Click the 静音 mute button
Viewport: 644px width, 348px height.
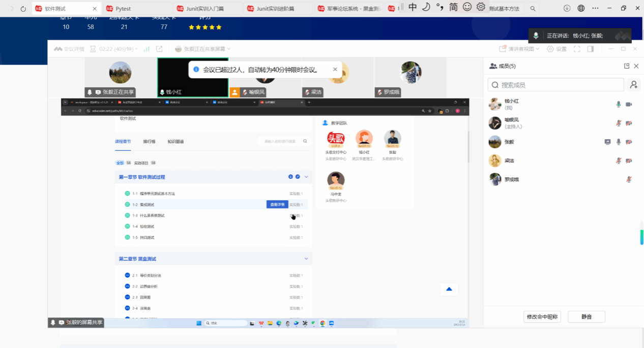tap(587, 317)
